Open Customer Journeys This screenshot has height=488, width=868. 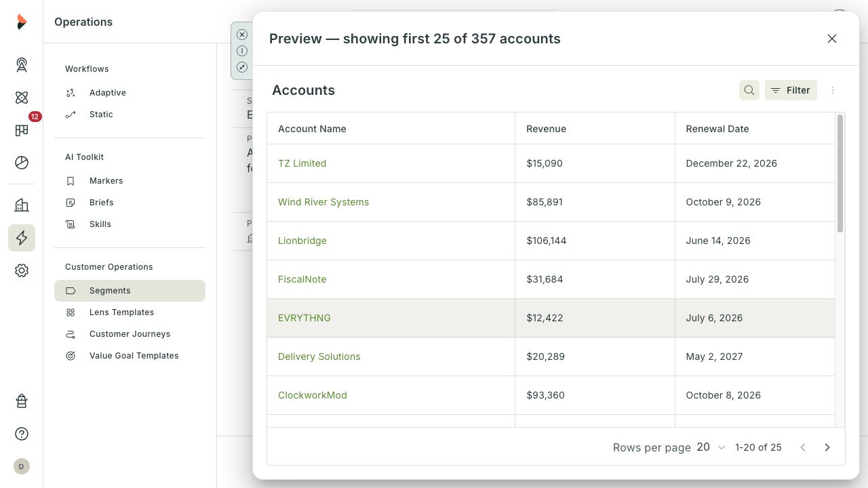pos(130,334)
